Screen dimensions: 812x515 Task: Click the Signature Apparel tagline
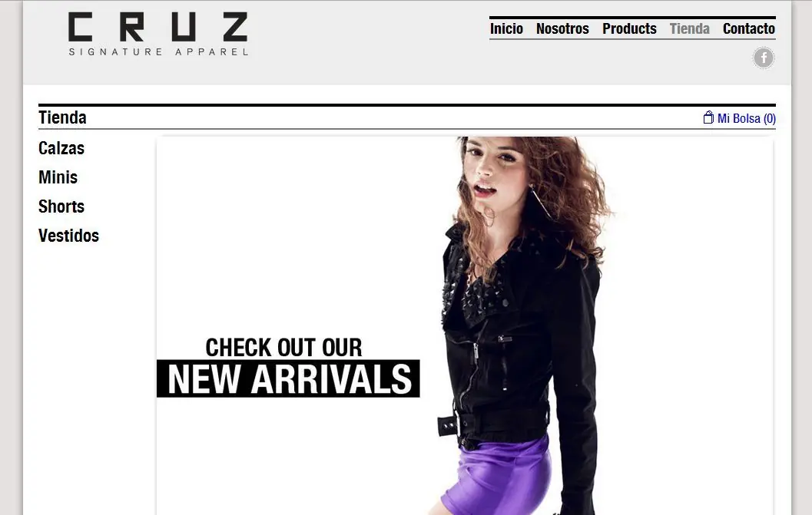point(158,51)
